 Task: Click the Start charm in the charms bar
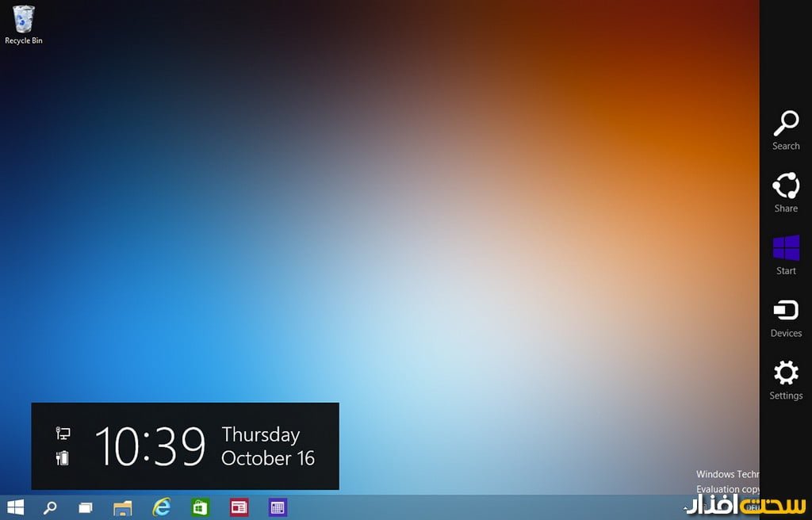[x=786, y=254]
